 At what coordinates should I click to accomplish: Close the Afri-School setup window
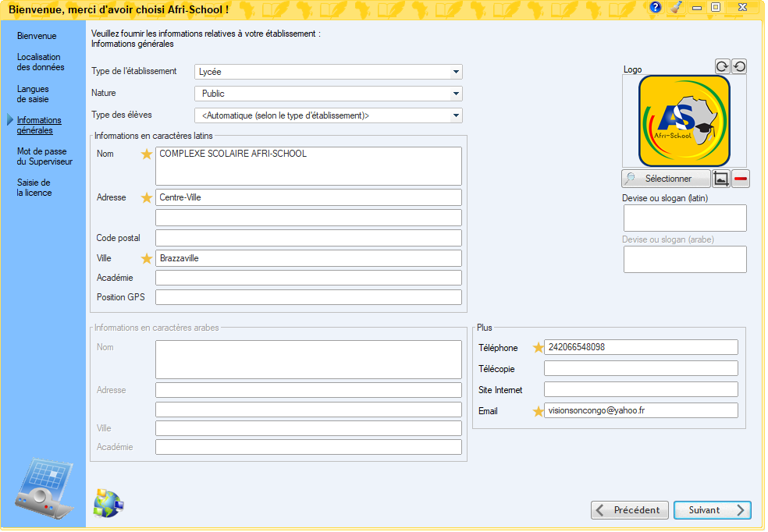(742, 7)
